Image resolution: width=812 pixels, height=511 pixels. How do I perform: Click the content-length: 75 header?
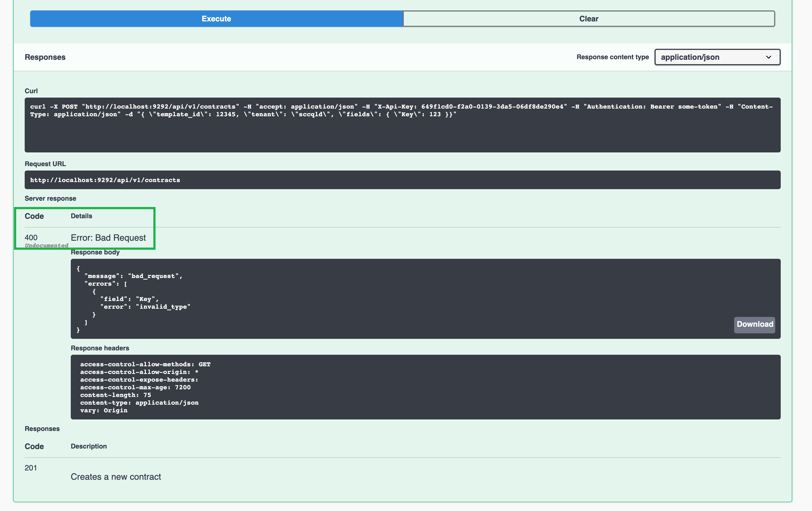[116, 395]
